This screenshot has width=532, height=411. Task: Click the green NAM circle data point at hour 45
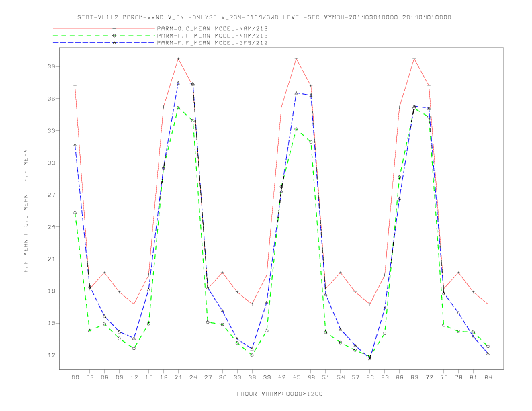[296, 129]
